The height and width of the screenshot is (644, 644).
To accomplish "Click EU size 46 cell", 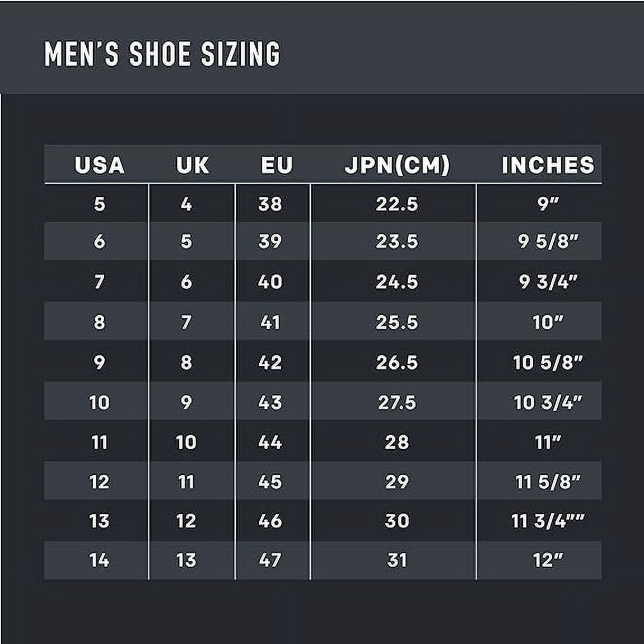I will point(270,521).
